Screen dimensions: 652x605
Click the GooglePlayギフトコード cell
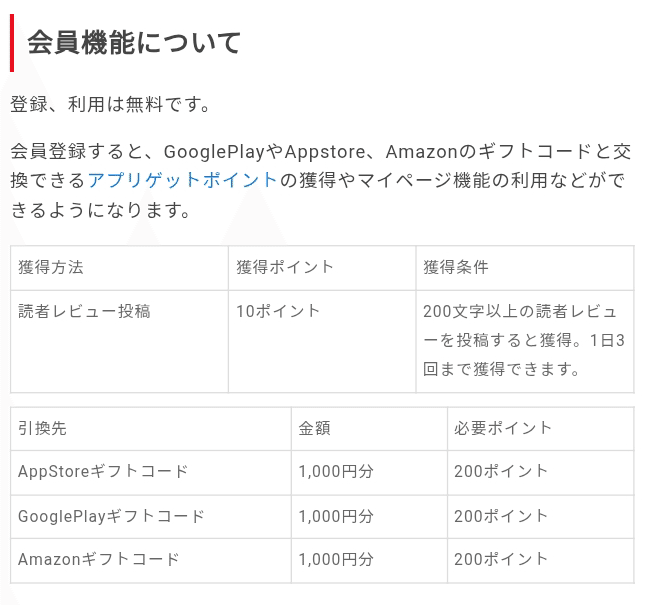coord(111,516)
